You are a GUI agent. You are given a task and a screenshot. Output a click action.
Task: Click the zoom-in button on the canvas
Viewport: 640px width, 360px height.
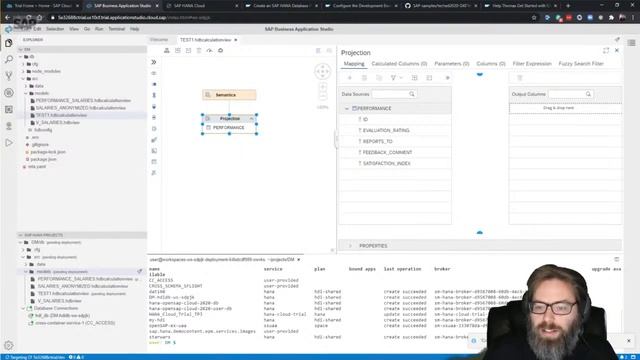[322, 87]
